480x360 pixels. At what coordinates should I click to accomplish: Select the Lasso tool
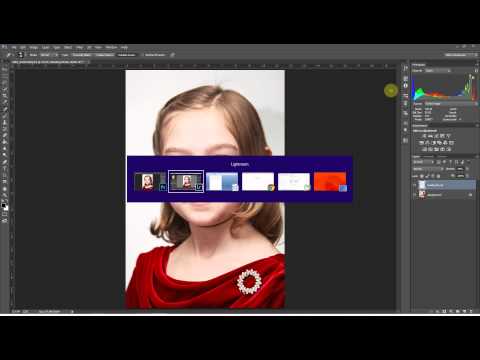click(5, 82)
